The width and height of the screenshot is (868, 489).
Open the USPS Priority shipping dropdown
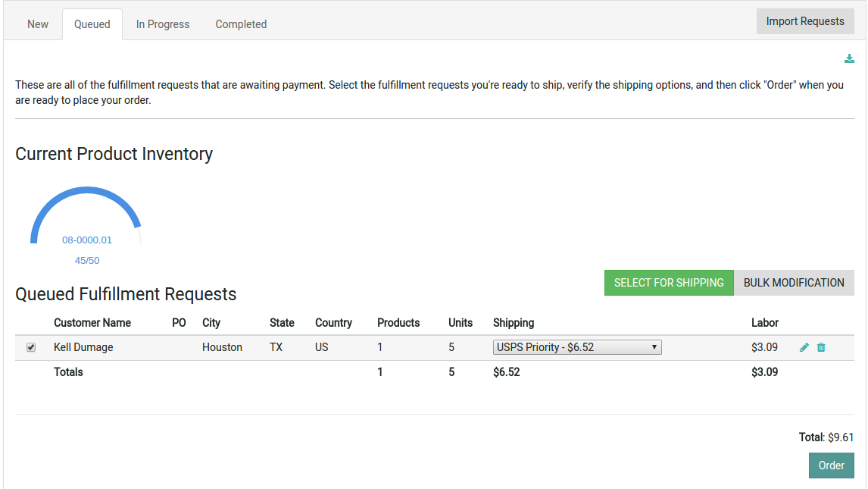(x=577, y=346)
